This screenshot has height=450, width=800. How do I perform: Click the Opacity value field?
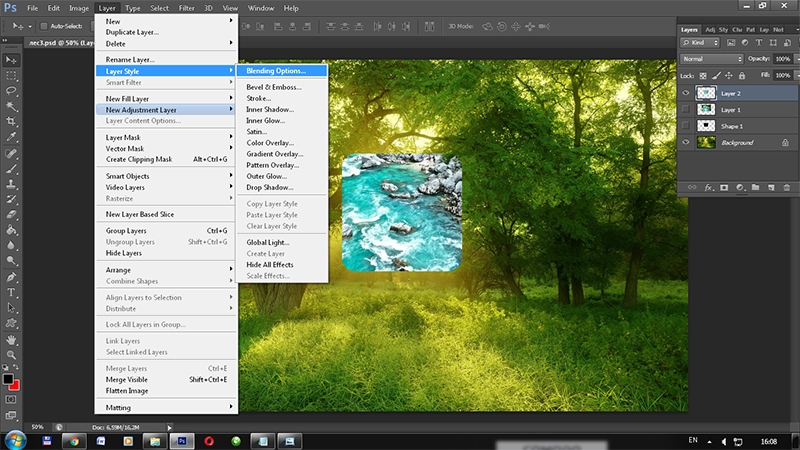pyautogui.click(x=783, y=59)
